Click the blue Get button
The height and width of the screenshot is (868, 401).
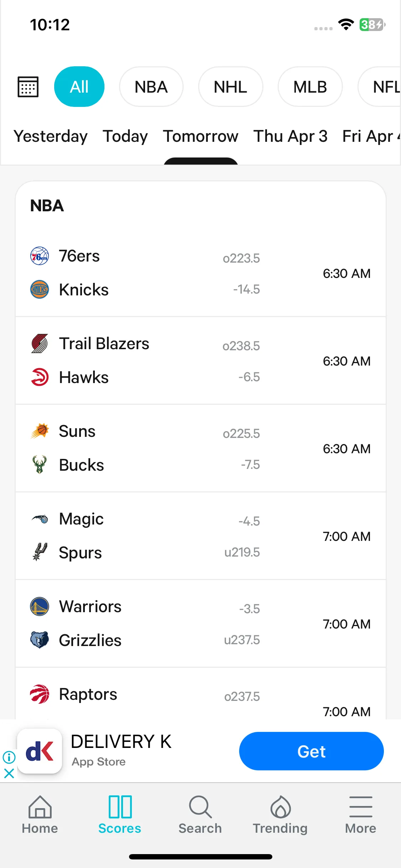click(312, 751)
